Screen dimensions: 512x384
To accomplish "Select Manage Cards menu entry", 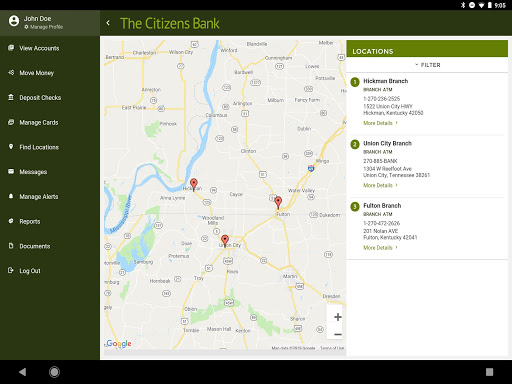I will [x=39, y=123].
